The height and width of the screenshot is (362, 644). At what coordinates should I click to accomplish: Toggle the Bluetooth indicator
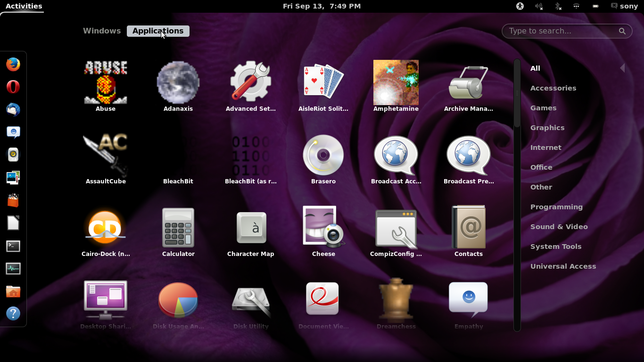(x=557, y=6)
